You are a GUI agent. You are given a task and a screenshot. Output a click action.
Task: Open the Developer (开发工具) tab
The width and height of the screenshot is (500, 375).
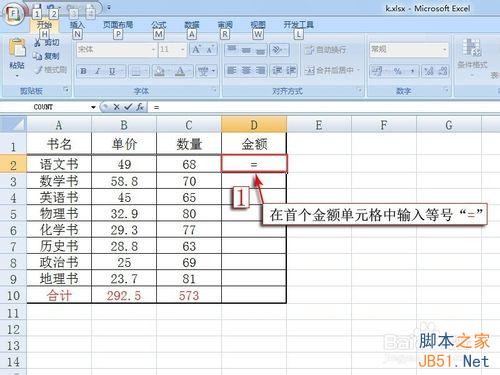[x=298, y=25]
